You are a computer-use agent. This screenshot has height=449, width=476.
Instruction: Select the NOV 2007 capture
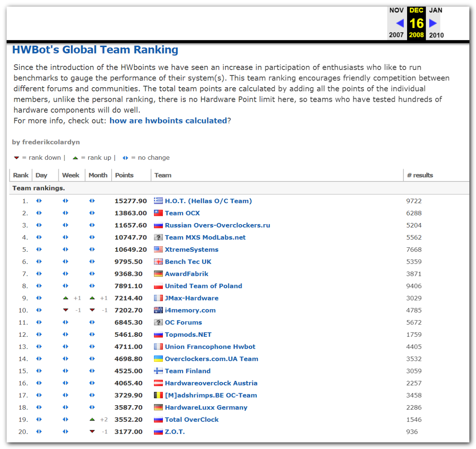point(396,10)
